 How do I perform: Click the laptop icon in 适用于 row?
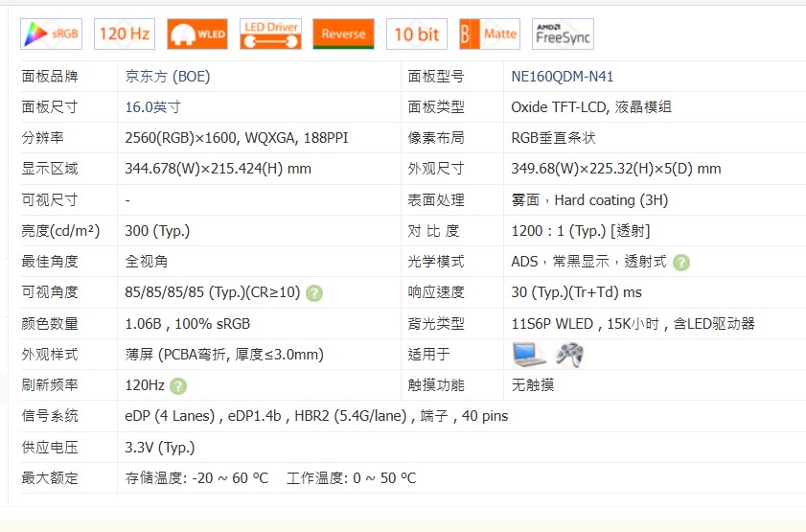tap(528, 355)
